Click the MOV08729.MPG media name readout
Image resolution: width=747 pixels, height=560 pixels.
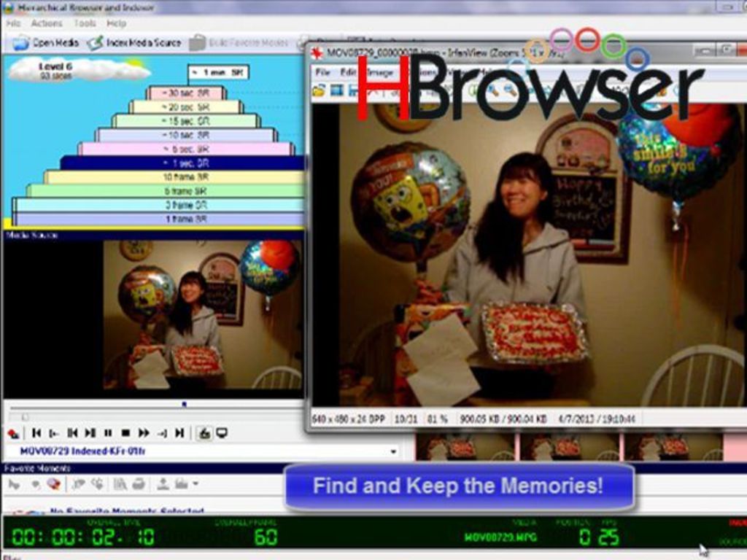[500, 537]
